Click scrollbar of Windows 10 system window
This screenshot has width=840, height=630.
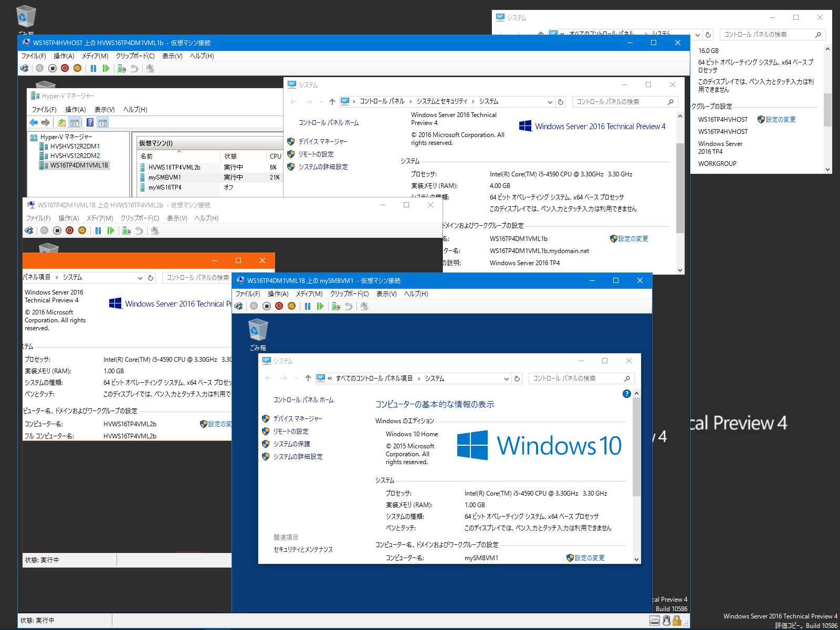coord(637,447)
